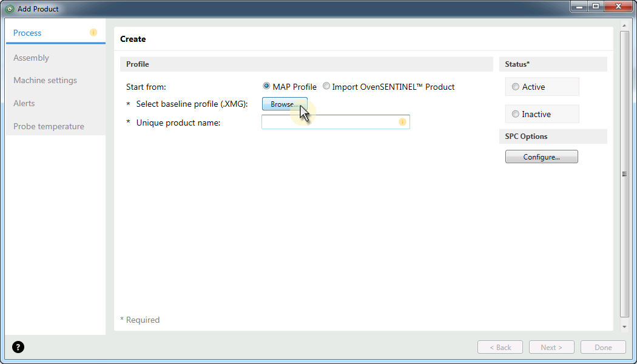Screen dimensions: 637x364
Task: Click scrollbar down arrow
Action: pyautogui.click(x=625, y=326)
